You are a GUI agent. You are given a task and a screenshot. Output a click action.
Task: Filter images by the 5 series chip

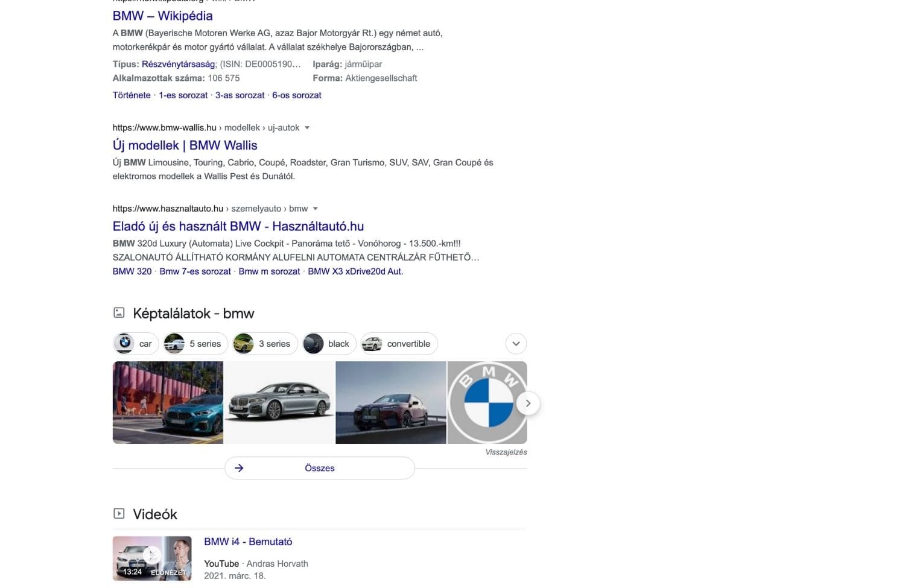[x=195, y=344]
